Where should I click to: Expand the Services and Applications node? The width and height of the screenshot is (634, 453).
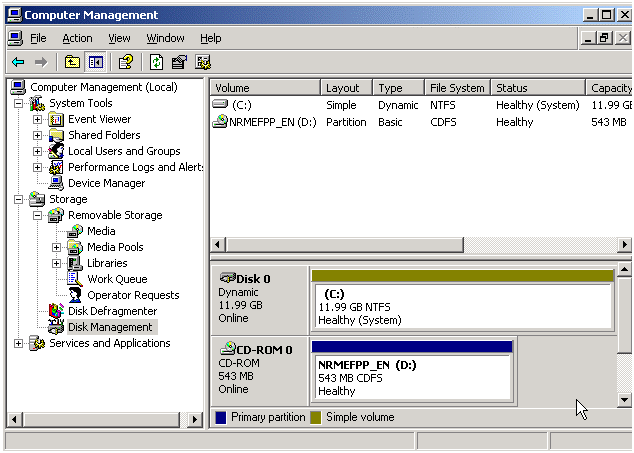click(x=18, y=343)
